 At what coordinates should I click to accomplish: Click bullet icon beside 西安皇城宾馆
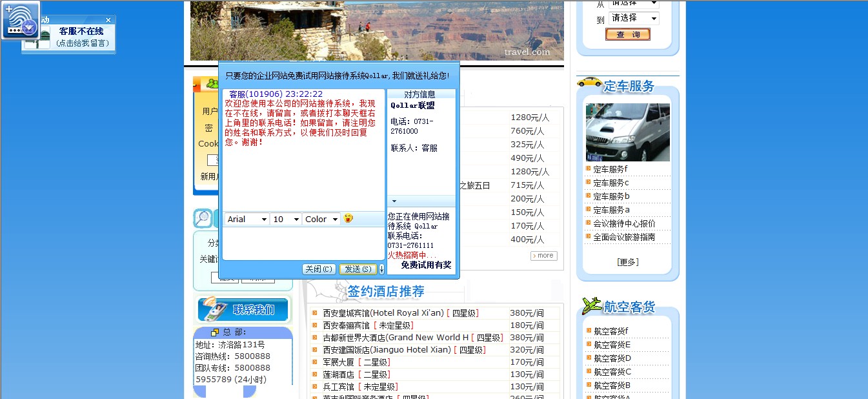(x=314, y=312)
